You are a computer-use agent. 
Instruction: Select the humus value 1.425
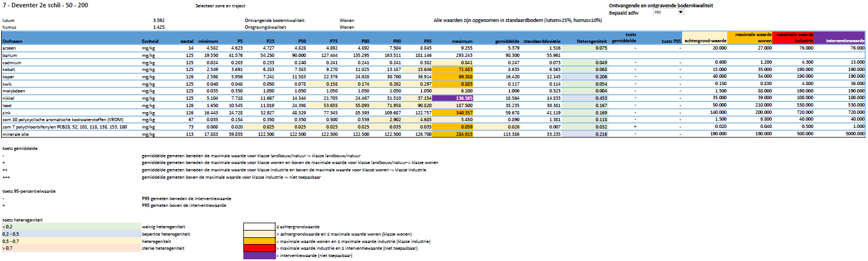[158, 26]
